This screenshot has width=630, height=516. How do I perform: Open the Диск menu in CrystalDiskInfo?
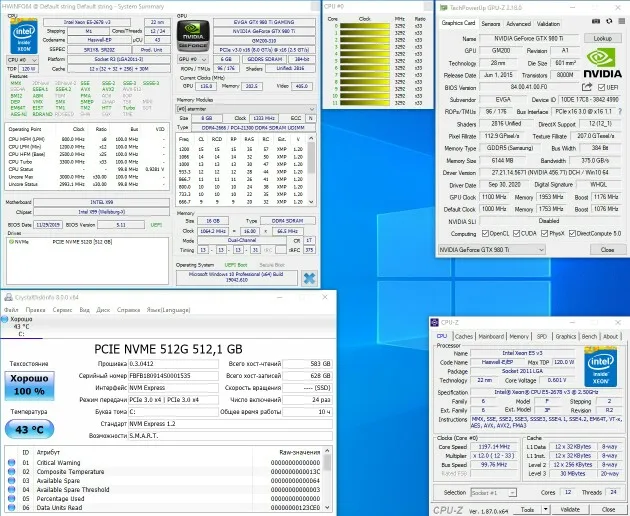pos(103,310)
